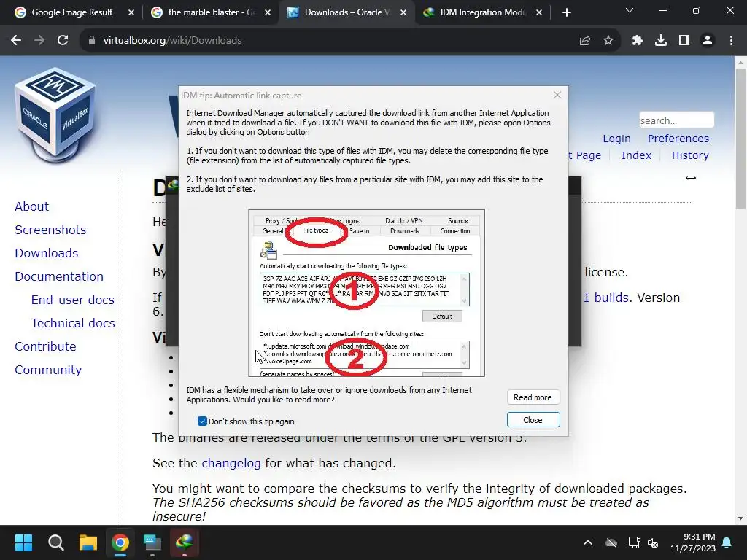Click the cloud sync tray icon

coord(611,542)
